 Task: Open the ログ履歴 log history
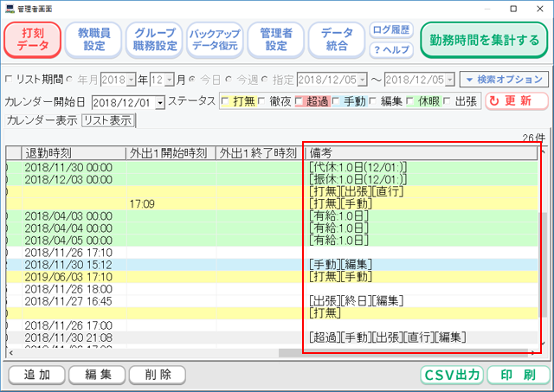tap(391, 30)
